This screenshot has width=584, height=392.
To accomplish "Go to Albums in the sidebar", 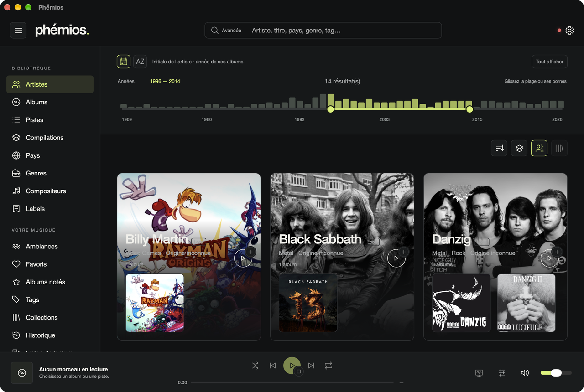I will point(50,102).
